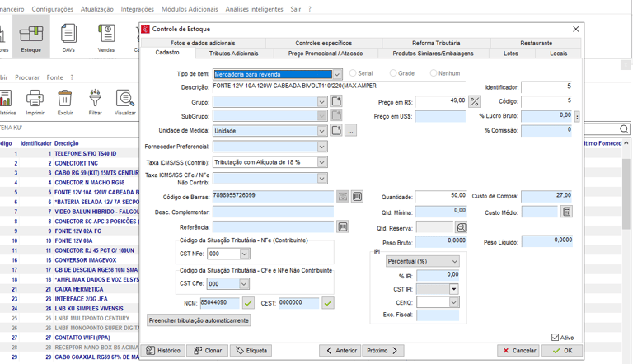Click the search icon beside Qtd. Reserva
This screenshot has height=364, width=633.
(462, 227)
